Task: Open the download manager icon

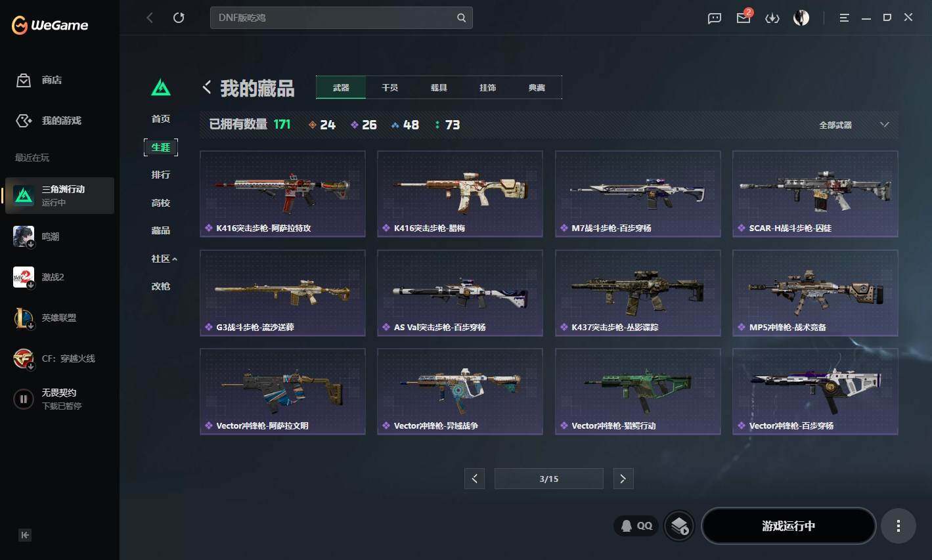Action: (772, 18)
